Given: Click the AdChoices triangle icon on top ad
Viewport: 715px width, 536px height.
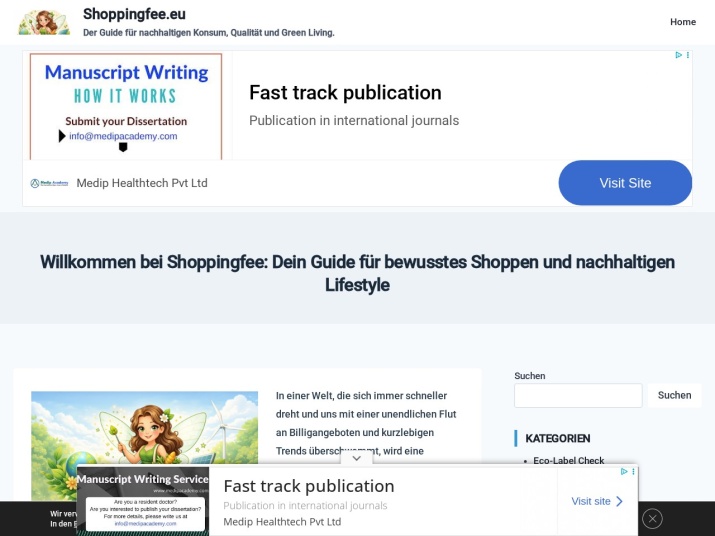Looking at the screenshot, I should (678, 55).
